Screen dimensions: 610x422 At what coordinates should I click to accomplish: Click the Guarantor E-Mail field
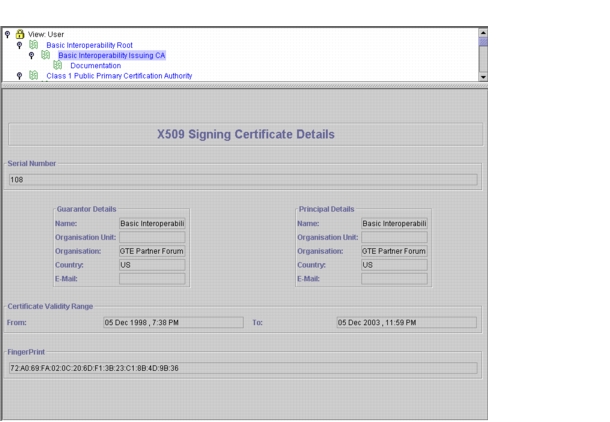point(152,279)
